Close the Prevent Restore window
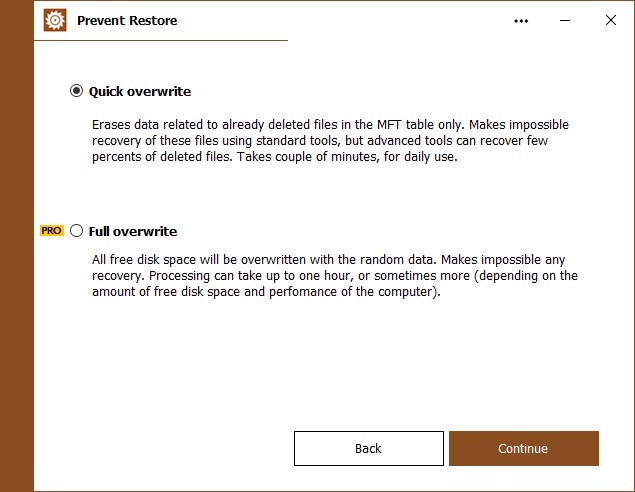 611,20
